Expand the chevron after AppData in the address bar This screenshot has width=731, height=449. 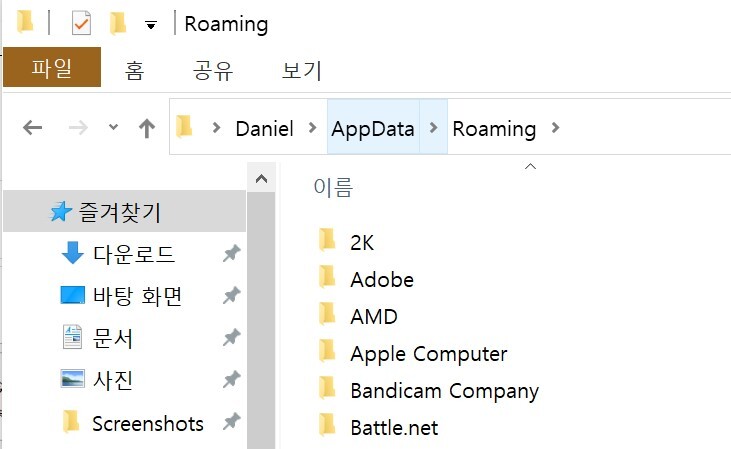[x=434, y=127]
